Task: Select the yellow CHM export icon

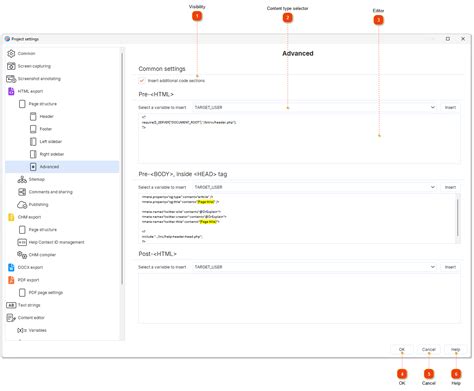Action: point(11,217)
